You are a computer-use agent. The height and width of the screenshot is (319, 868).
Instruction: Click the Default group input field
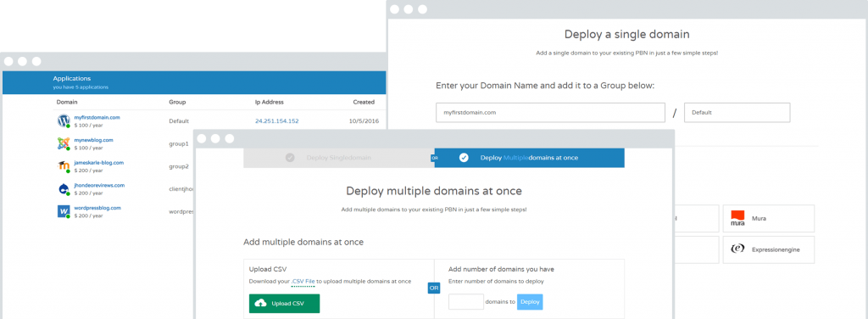(x=737, y=113)
